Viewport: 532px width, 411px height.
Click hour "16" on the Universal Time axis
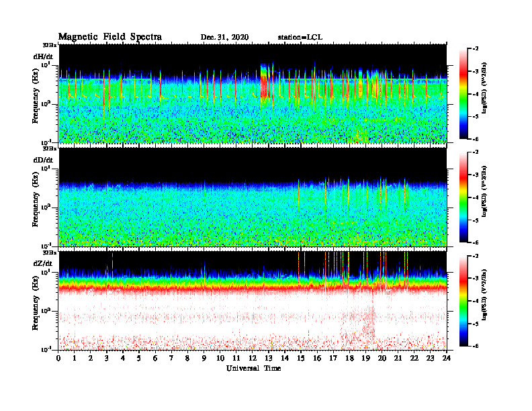tap(317, 358)
